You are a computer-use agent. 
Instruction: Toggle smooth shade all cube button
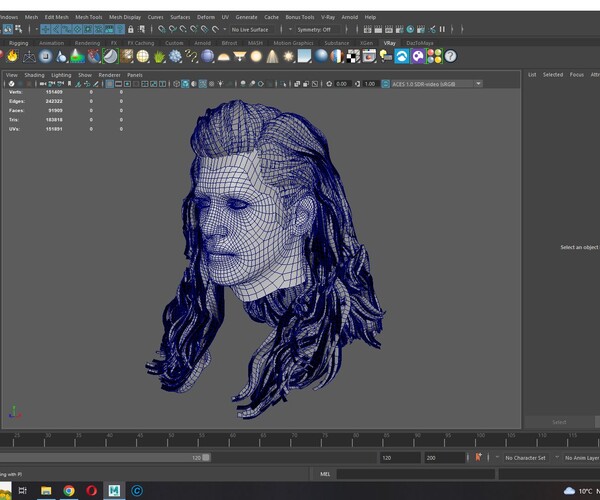tap(185, 84)
